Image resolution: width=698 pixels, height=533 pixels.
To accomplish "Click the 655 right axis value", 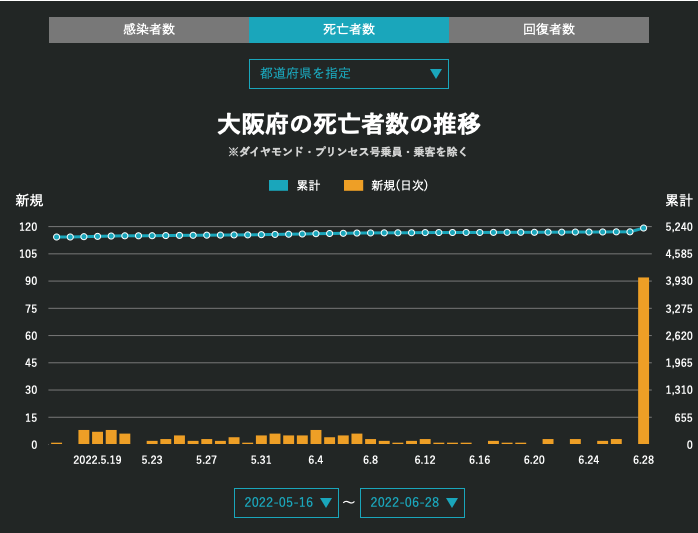I will pyautogui.click(x=683, y=418).
